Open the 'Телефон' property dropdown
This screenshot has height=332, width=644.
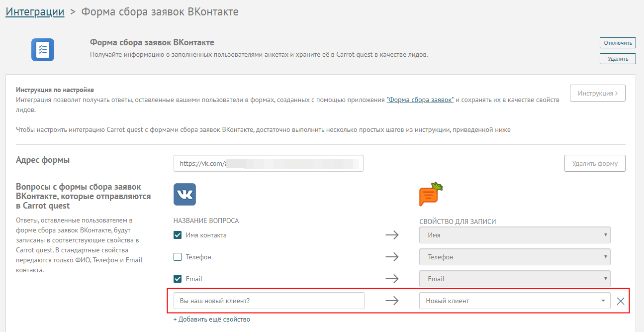click(x=515, y=257)
